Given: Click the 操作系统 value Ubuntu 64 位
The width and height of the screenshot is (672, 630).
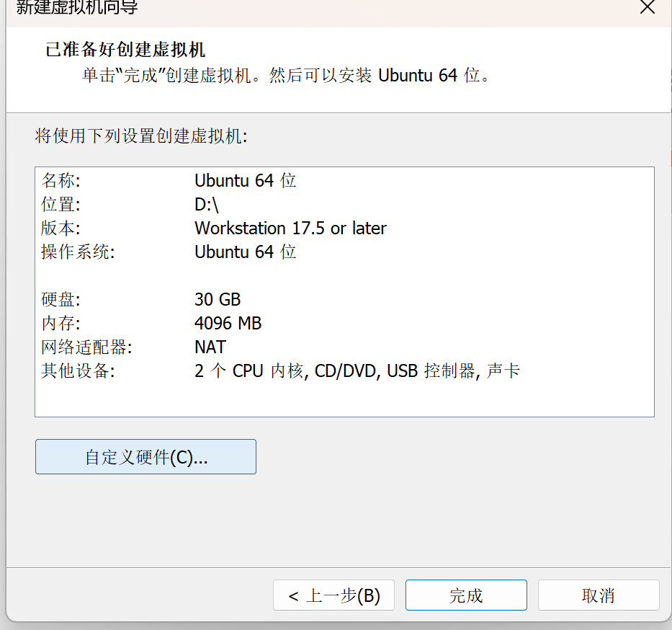Looking at the screenshot, I should pos(245,252).
